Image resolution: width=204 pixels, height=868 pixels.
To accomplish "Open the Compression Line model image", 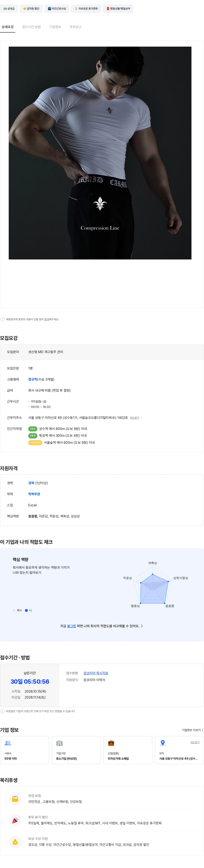I will (x=100, y=153).
